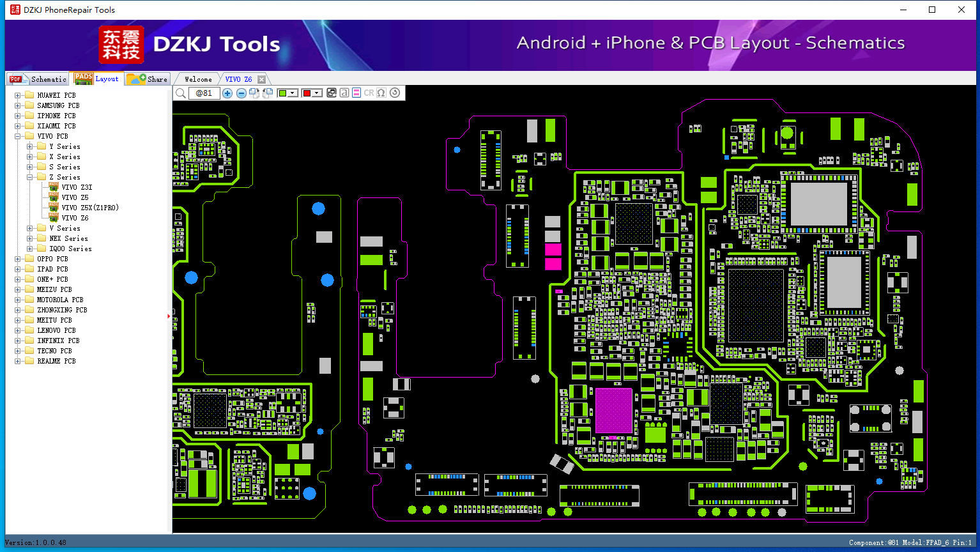The width and height of the screenshot is (980, 552).
Task: Click the VIVO Z3I board file icon
Action: [x=54, y=187]
